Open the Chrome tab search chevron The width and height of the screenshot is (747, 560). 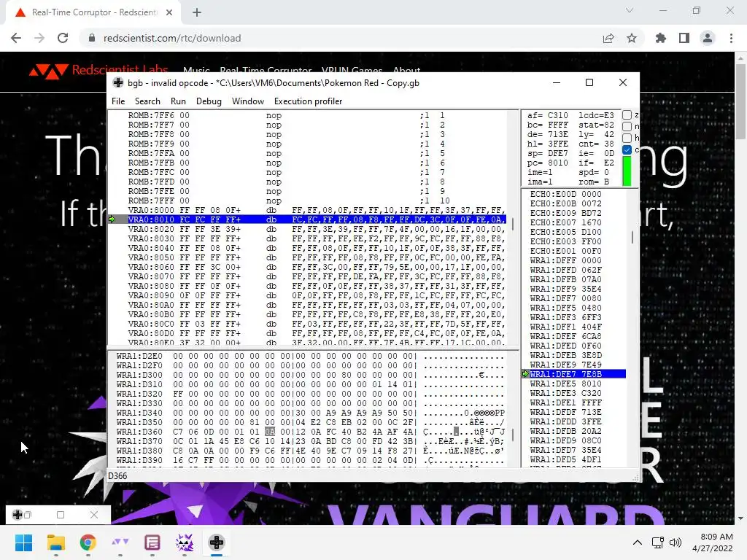tap(630, 10)
